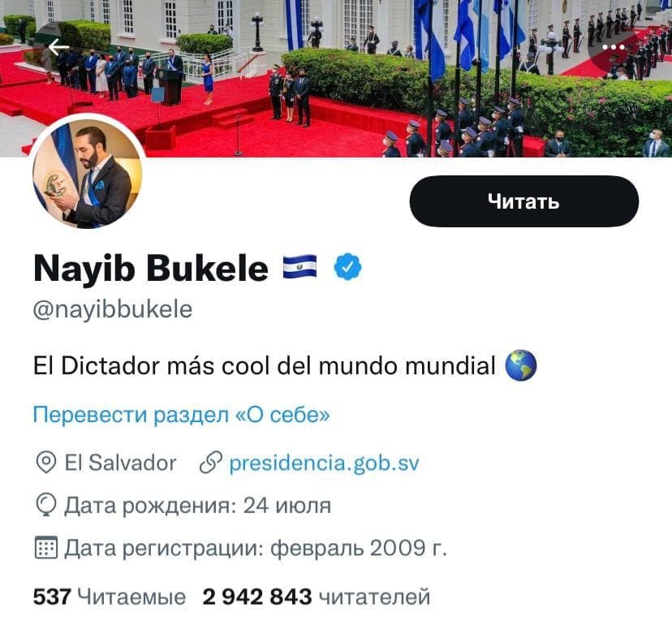Open the three-dot more options menu

pyautogui.click(x=614, y=47)
